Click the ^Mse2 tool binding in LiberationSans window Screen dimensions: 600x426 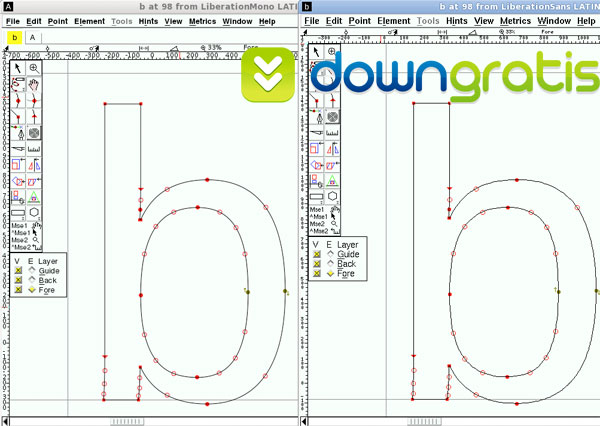[x=324, y=231]
